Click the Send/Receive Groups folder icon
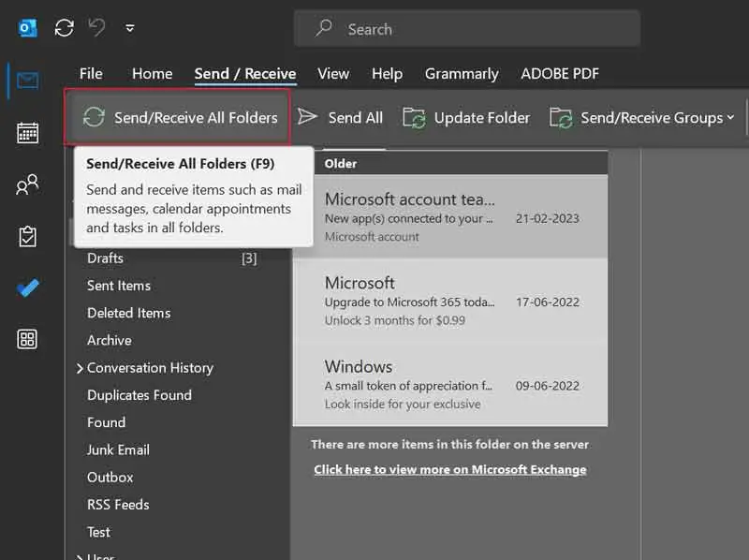 pyautogui.click(x=560, y=118)
